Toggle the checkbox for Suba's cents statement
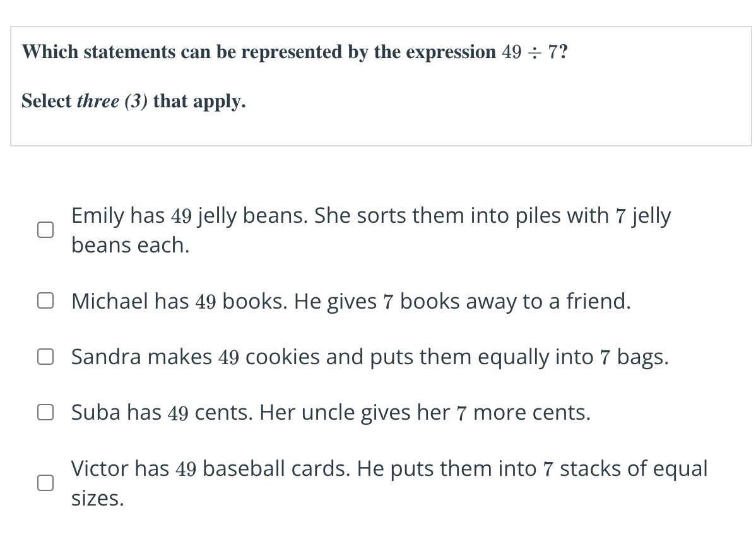The image size is (756, 539). (44, 413)
